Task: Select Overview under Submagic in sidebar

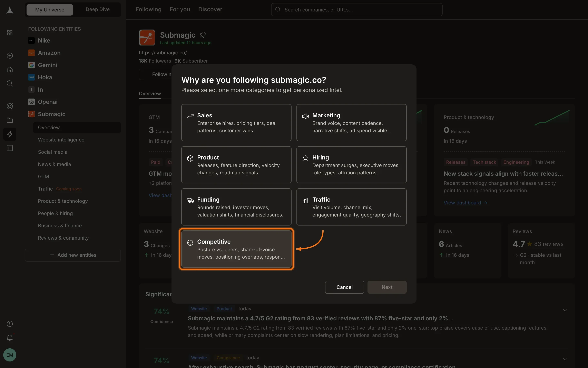Action: (77, 128)
